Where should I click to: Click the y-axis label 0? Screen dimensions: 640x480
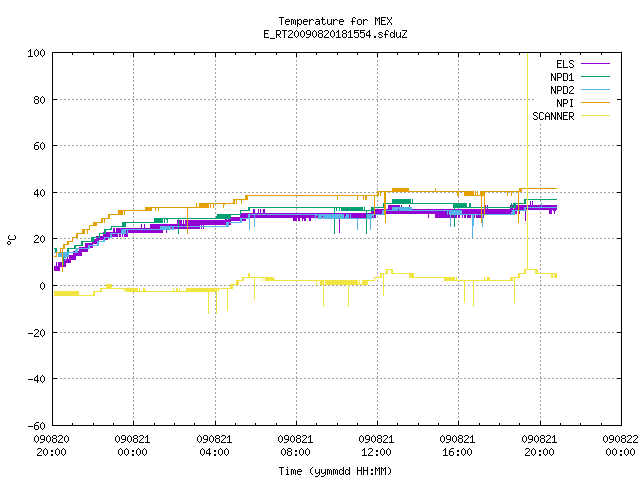point(42,286)
